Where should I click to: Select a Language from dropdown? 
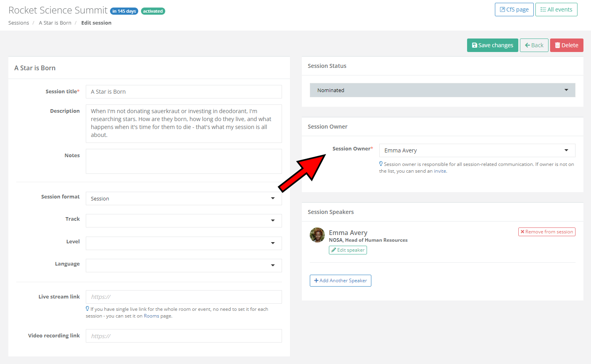pos(183,266)
